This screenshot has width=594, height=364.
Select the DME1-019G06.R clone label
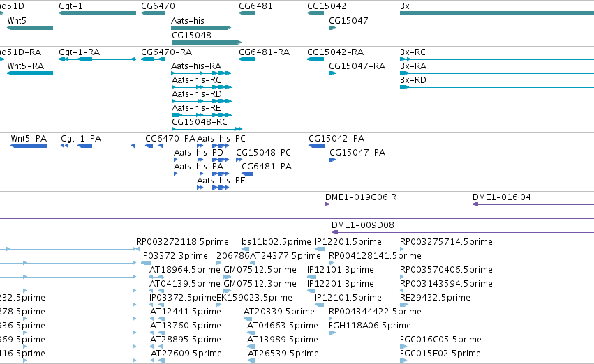361,197
